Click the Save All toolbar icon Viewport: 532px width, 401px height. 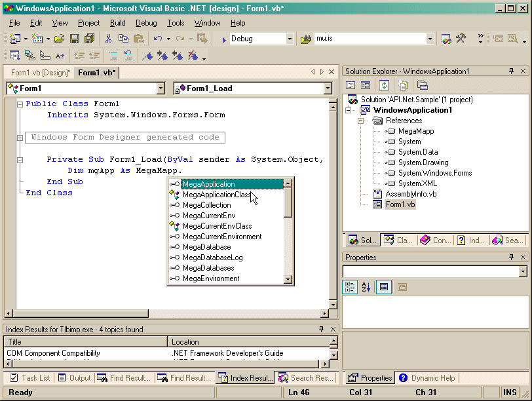pos(89,39)
